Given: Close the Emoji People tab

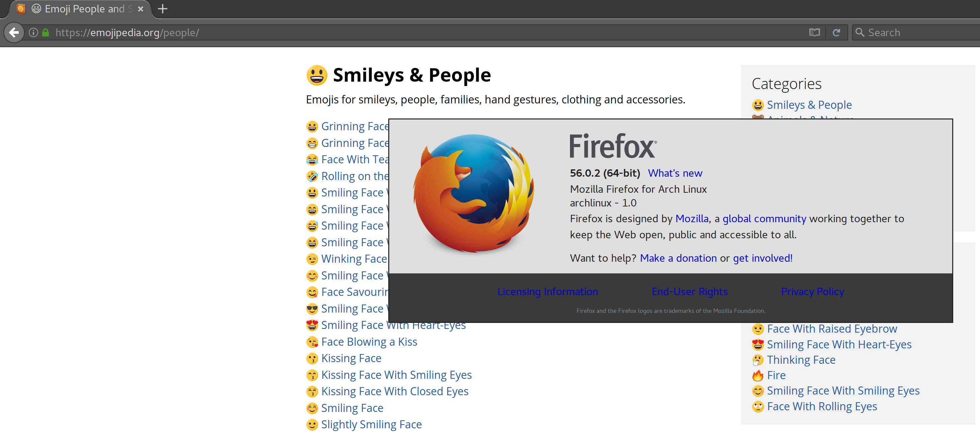Looking at the screenshot, I should (x=141, y=9).
